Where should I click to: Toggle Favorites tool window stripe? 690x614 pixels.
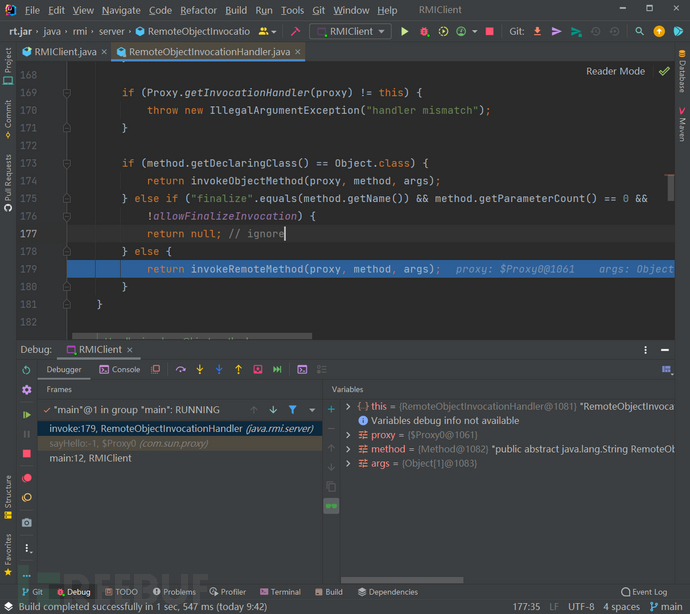[8, 555]
